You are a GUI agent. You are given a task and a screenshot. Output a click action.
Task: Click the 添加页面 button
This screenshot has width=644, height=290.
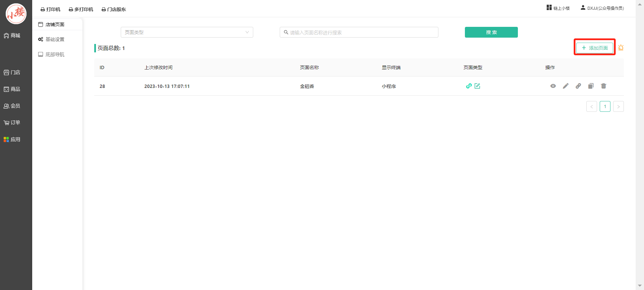(x=594, y=48)
